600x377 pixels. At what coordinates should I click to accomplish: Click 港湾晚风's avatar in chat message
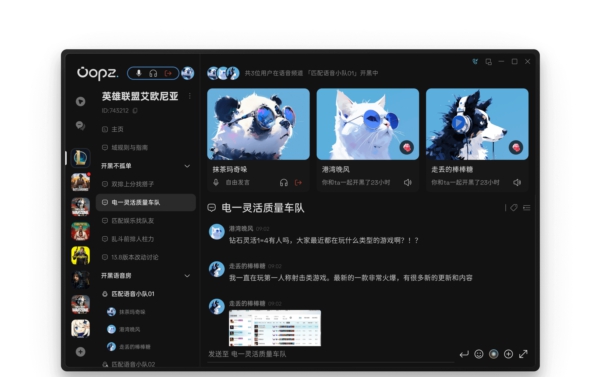(217, 232)
